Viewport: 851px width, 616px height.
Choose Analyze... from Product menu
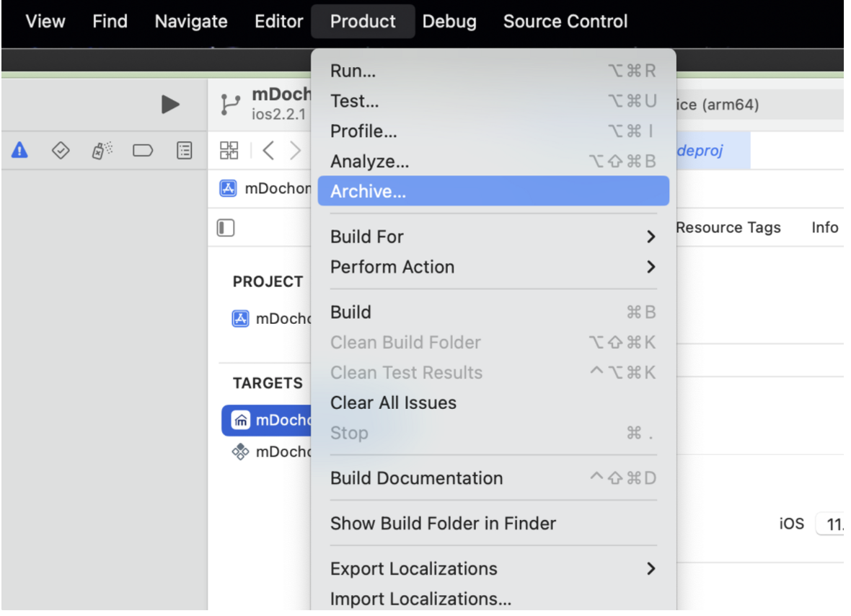click(493, 161)
